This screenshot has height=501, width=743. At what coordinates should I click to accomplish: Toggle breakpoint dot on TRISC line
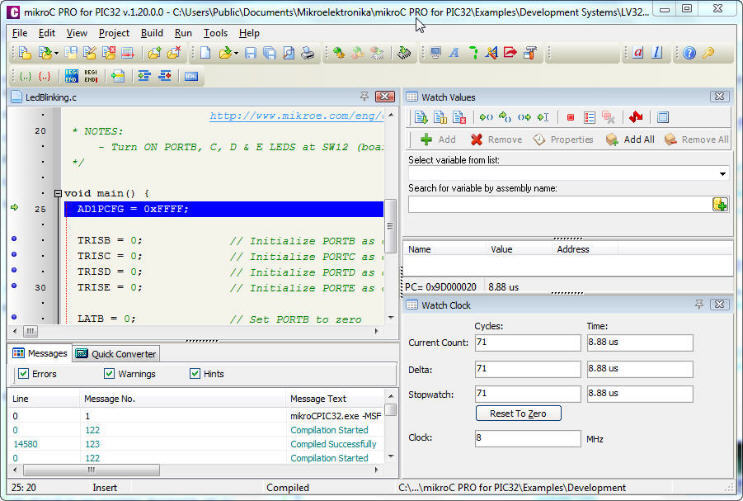tap(14, 255)
